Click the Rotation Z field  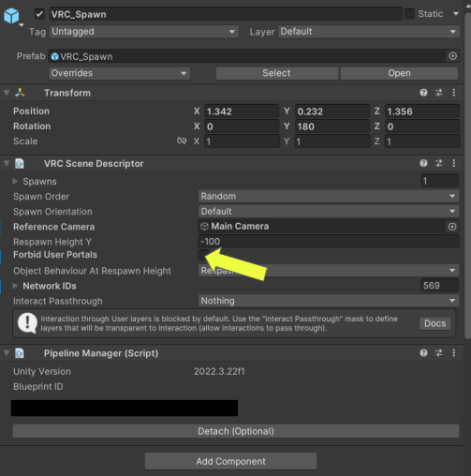[422, 126]
